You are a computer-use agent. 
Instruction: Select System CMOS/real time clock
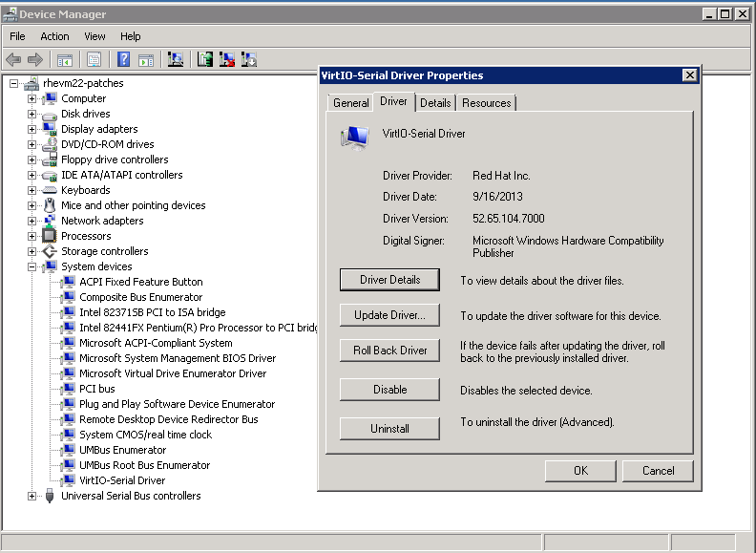click(x=146, y=435)
